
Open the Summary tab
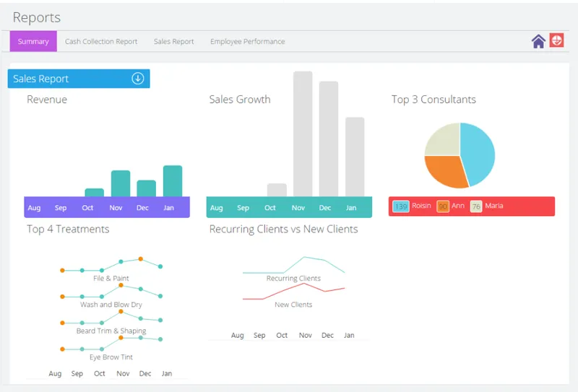click(33, 41)
